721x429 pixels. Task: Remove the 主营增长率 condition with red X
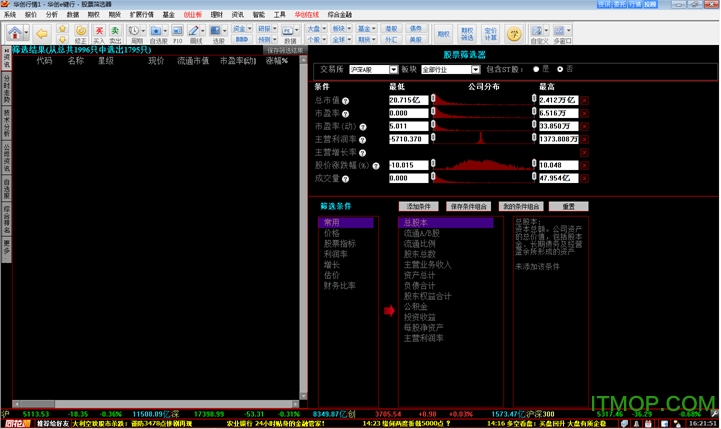point(584,152)
